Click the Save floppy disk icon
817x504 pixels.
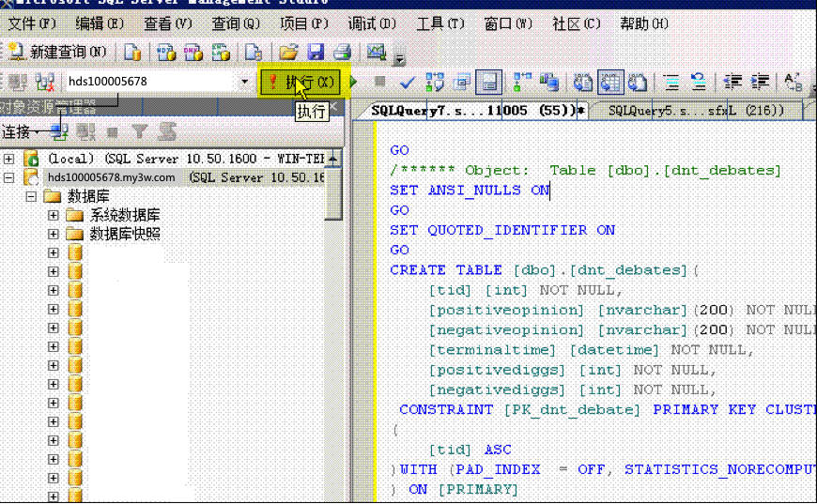[316, 52]
